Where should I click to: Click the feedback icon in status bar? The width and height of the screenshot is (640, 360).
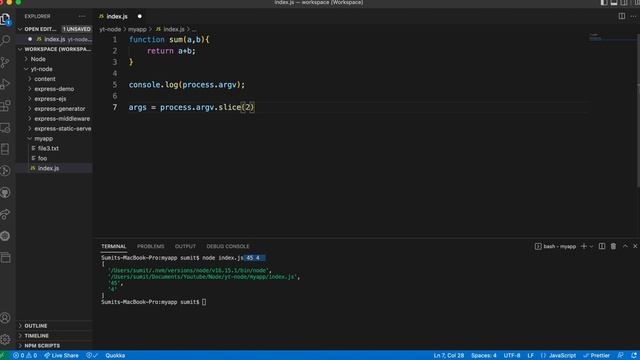(620, 356)
